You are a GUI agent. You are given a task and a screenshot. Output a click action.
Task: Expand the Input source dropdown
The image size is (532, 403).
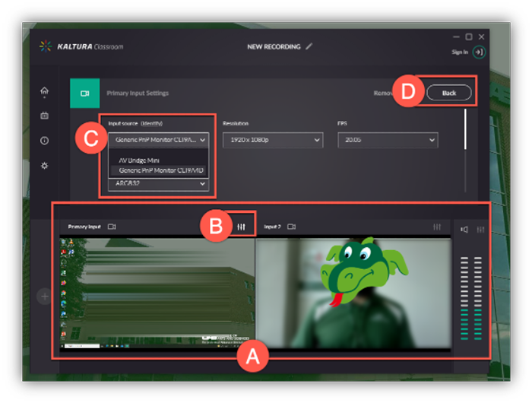[158, 140]
